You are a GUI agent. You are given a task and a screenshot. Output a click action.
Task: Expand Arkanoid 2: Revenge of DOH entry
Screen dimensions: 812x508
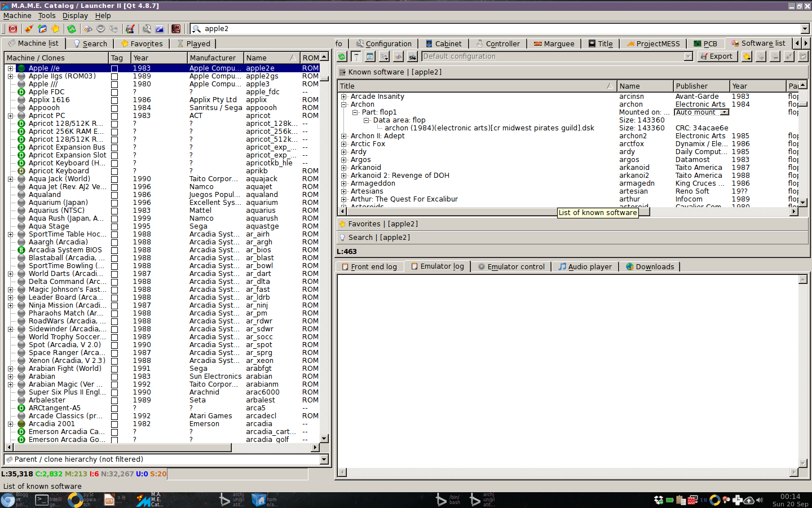pos(343,176)
